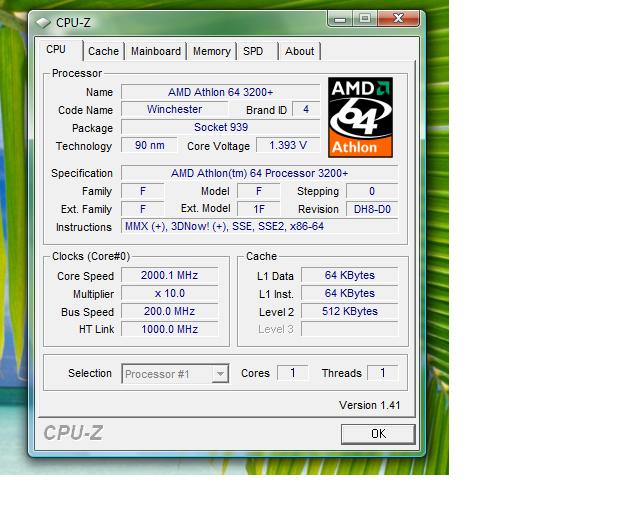Click the 90 nm technology value

coord(149,145)
